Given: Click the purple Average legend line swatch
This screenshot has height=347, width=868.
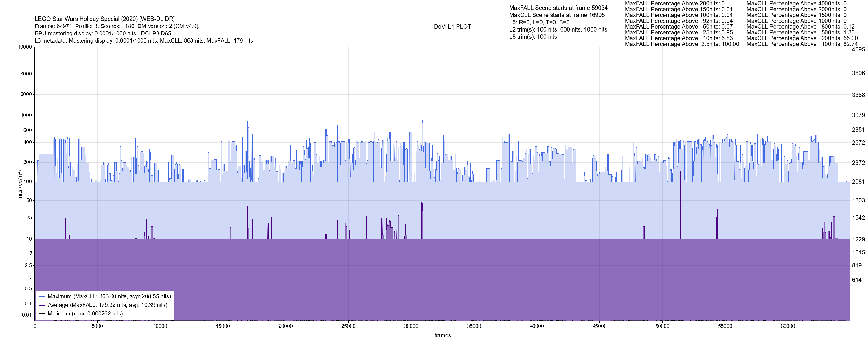Looking at the screenshot, I should click(42, 305).
